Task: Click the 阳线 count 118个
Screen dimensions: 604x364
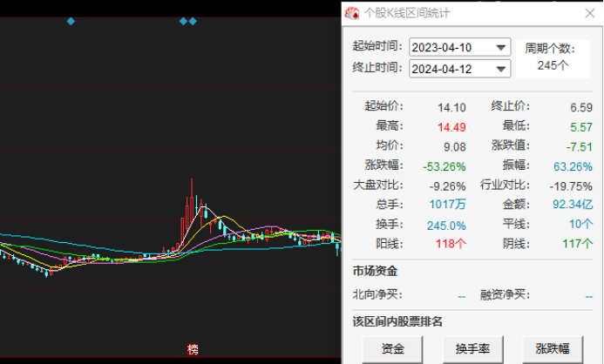Action: click(x=450, y=244)
